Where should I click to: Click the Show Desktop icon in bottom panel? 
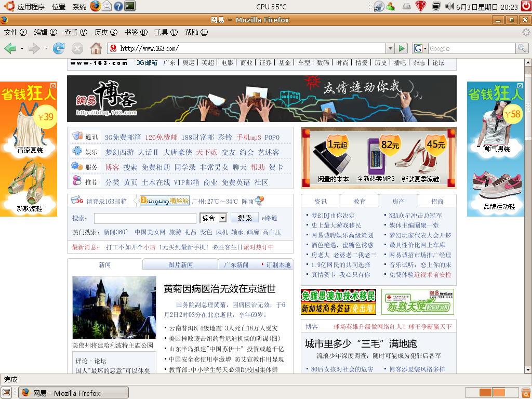(6, 393)
